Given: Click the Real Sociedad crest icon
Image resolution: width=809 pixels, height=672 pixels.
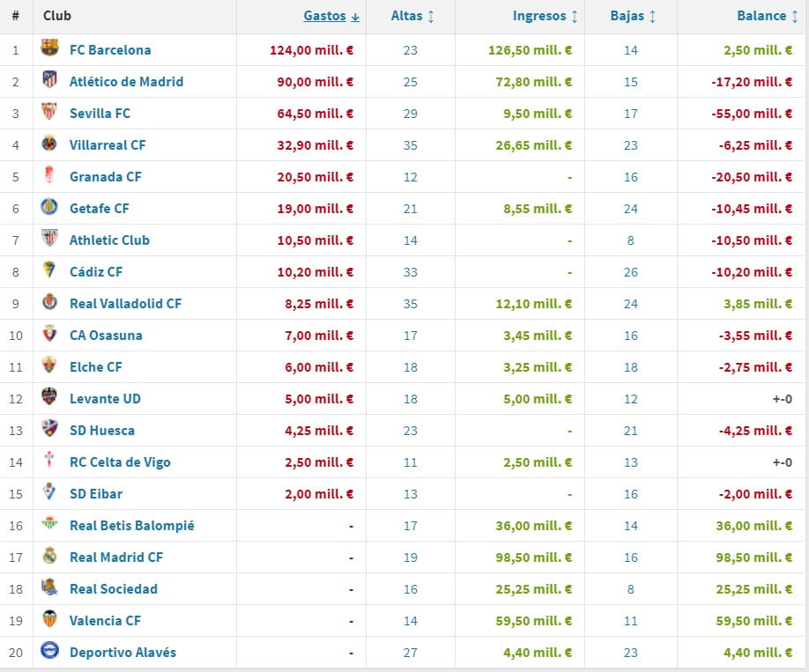Looking at the screenshot, I should 49,587.
